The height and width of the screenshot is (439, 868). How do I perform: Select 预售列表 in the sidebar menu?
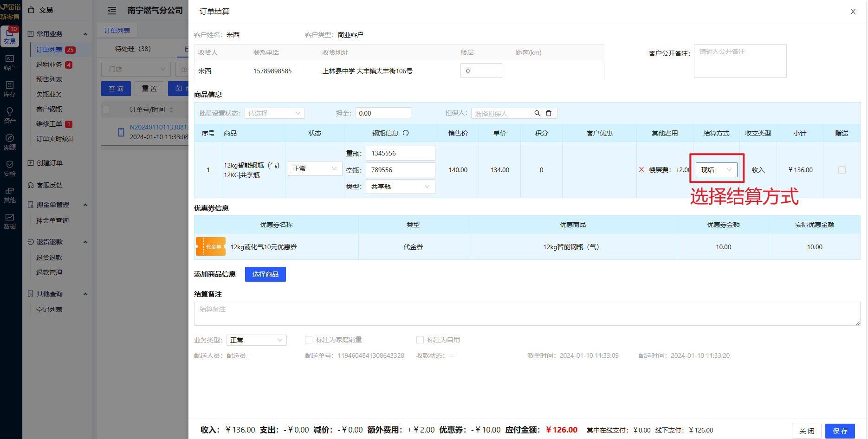[49, 79]
